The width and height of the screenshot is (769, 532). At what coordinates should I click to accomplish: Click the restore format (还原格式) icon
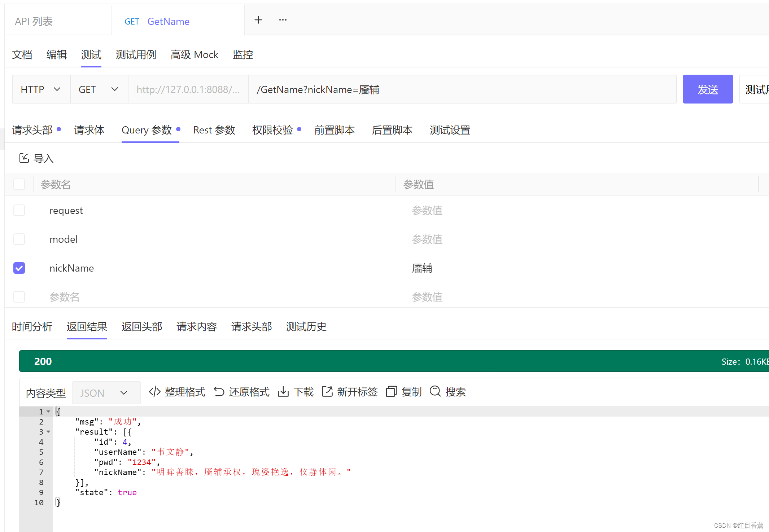pos(219,391)
